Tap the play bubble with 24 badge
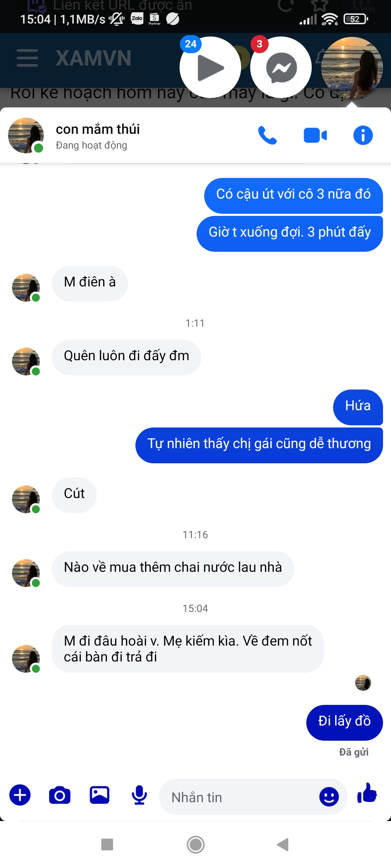The height and width of the screenshot is (868, 391). pos(210,68)
